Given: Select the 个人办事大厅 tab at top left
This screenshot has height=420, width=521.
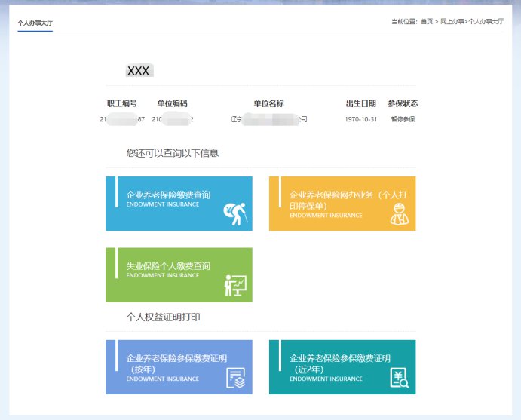Looking at the screenshot, I should tap(35, 23).
